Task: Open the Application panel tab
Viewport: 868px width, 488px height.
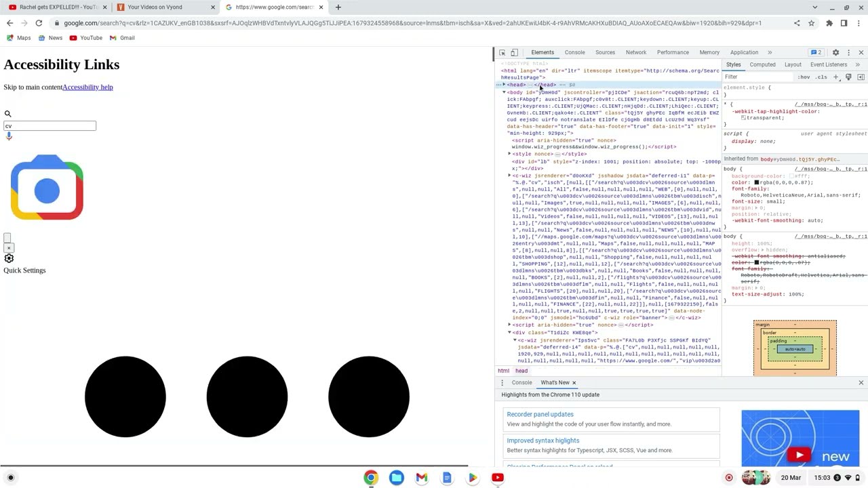Action: tap(744, 52)
